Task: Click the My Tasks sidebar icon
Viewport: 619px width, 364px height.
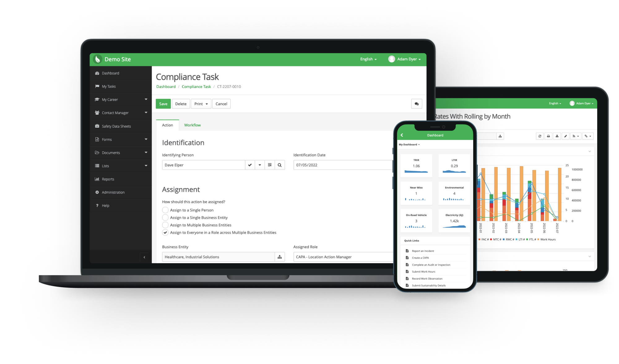Action: [x=97, y=86]
